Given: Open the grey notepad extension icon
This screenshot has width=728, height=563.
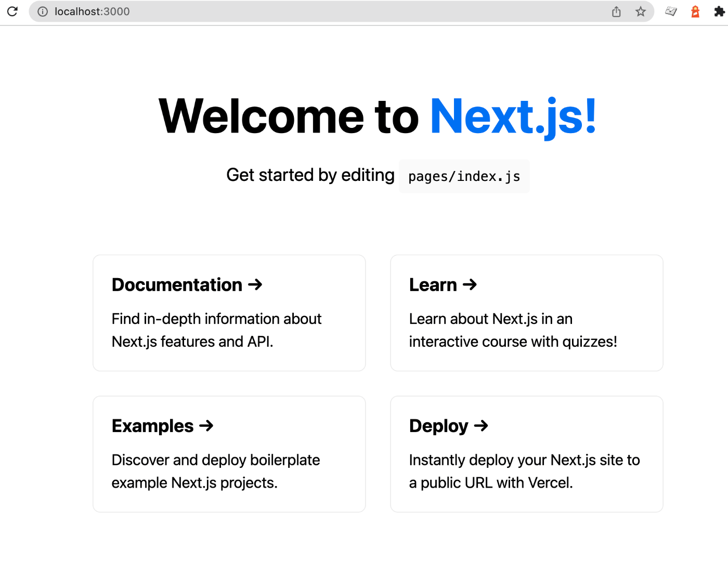Looking at the screenshot, I should 671,11.
